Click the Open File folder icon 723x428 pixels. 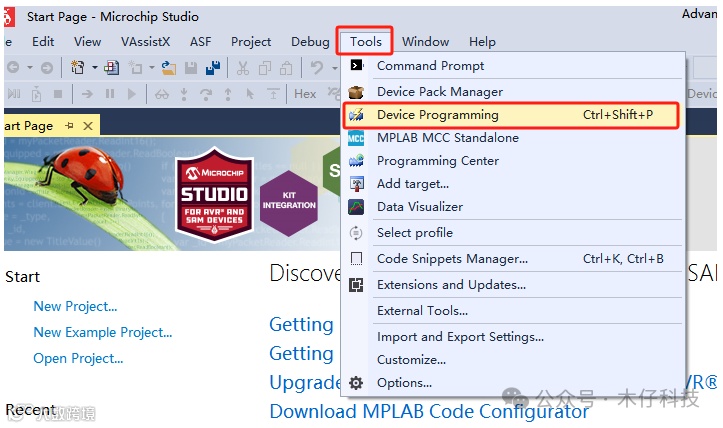tap(169, 68)
